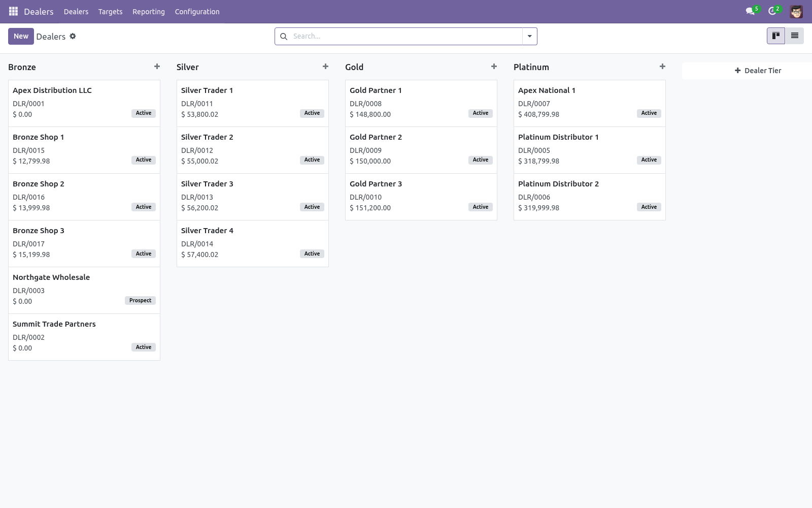The image size is (812, 508).
Task: Open the activities clock icon
Action: click(x=772, y=11)
